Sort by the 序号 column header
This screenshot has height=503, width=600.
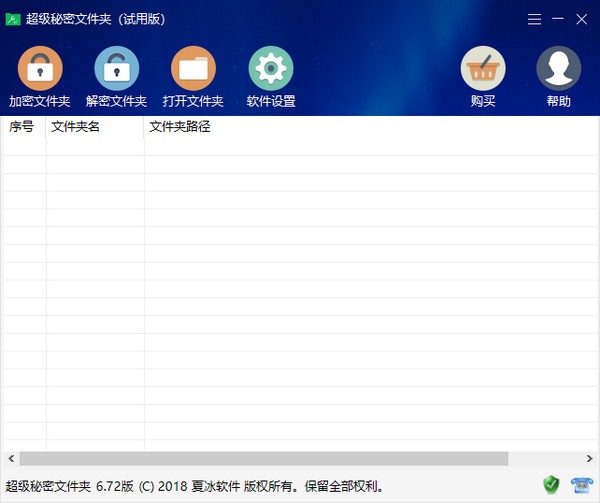[x=22, y=127]
